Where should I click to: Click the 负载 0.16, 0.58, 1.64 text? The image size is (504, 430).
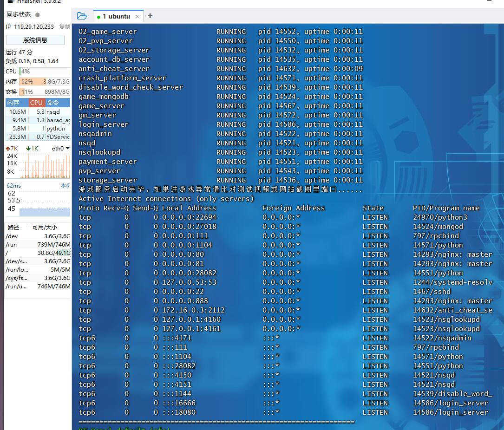(x=32, y=61)
